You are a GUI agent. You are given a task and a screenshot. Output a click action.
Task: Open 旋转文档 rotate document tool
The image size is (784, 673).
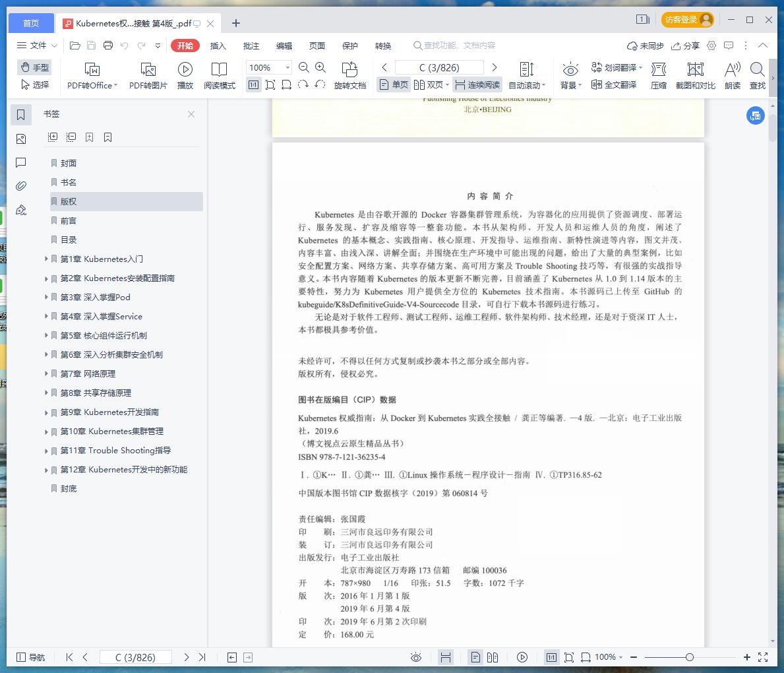point(350,76)
